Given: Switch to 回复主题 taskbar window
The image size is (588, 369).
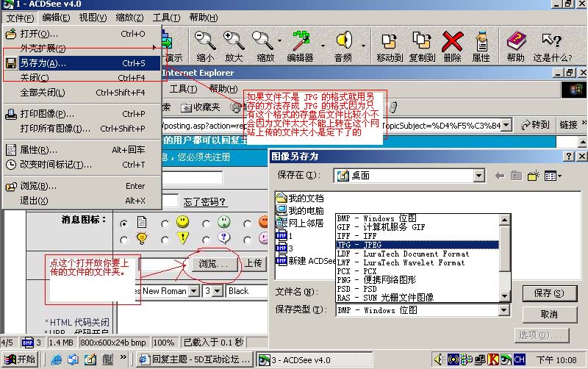Looking at the screenshot, I should coord(195,359).
